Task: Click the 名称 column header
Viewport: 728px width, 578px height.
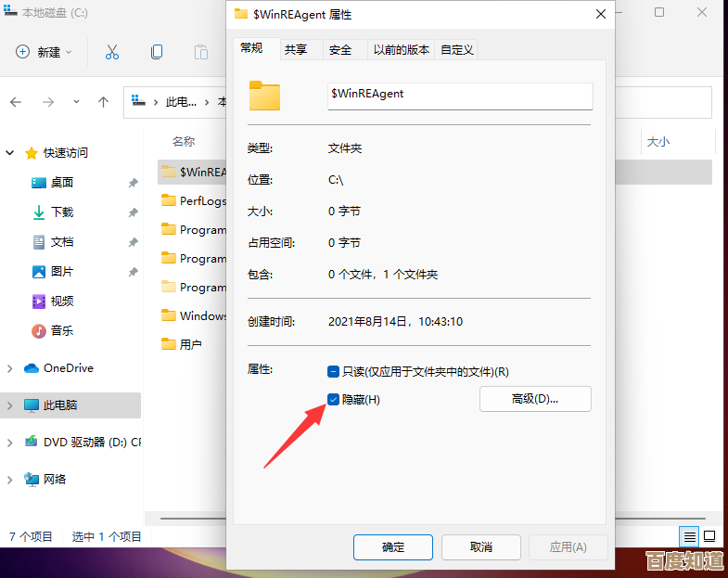Action: point(184,142)
